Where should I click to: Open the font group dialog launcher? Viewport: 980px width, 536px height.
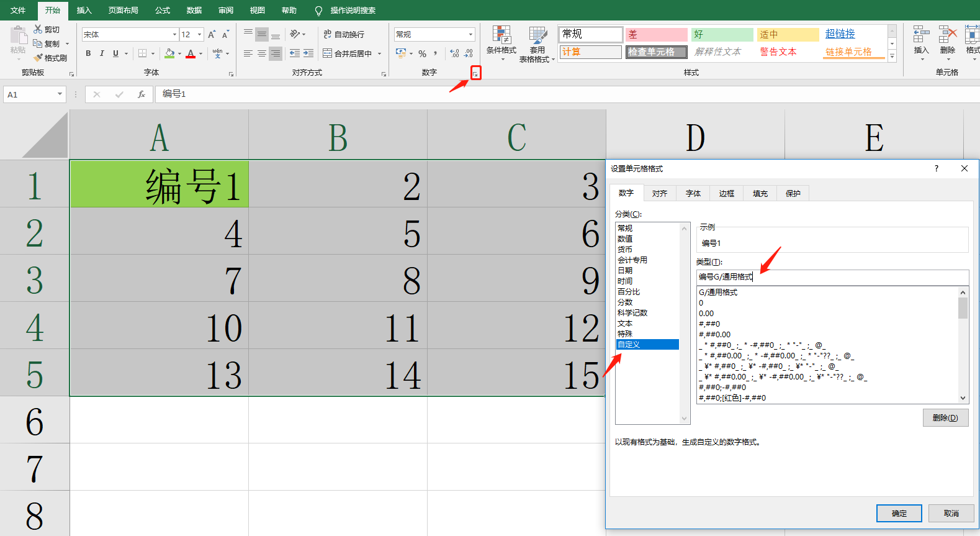[231, 74]
